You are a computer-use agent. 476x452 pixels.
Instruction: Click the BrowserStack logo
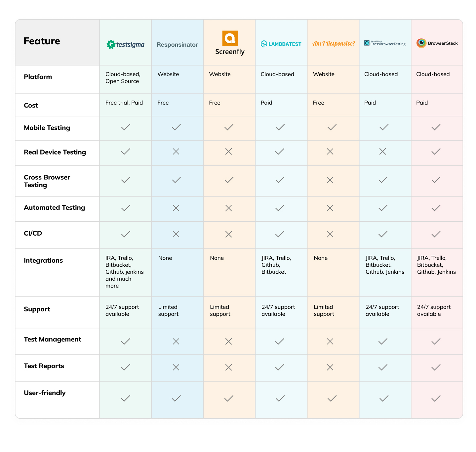437,43
